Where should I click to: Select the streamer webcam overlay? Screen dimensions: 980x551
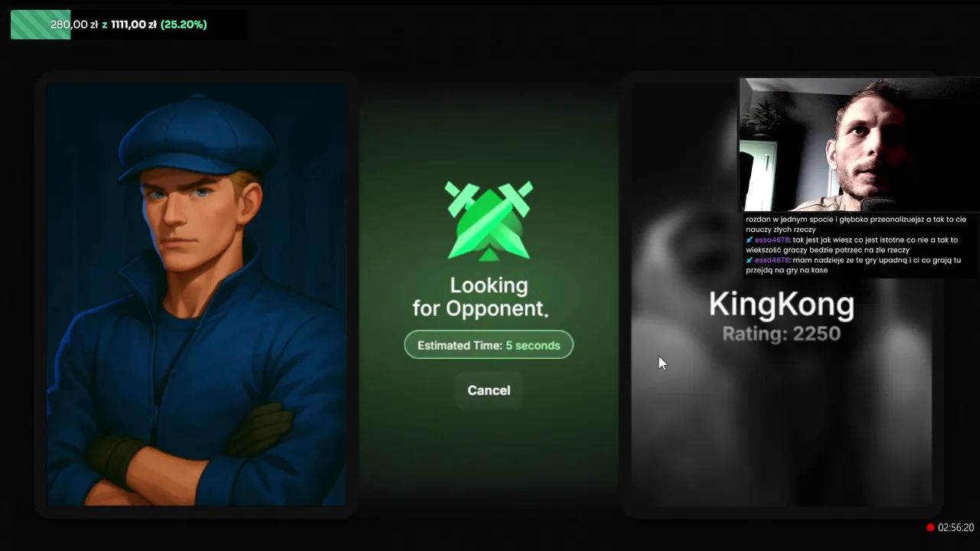point(859,145)
